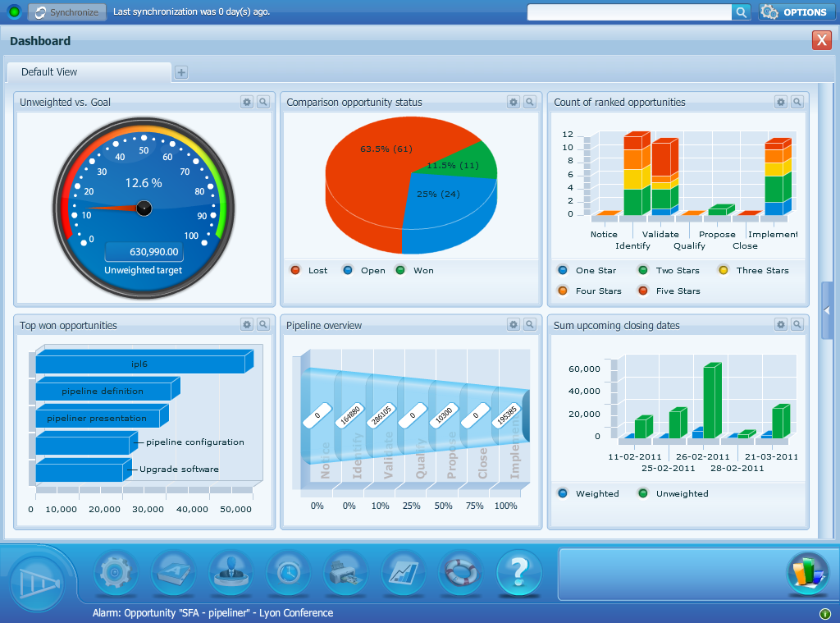Toggle the One Star legend item

pyautogui.click(x=587, y=270)
